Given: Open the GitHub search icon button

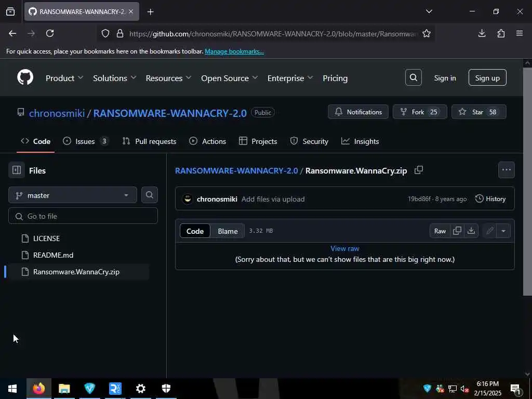Looking at the screenshot, I should click(x=413, y=78).
